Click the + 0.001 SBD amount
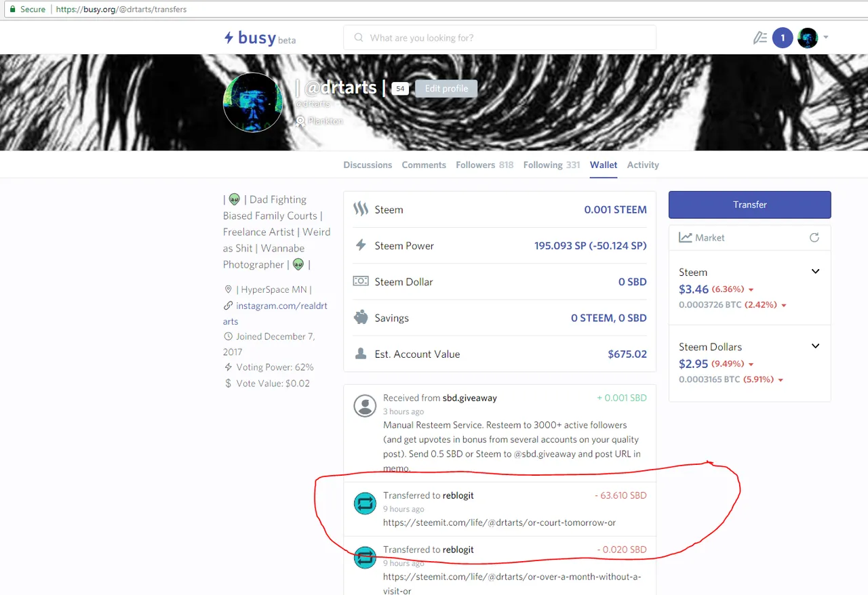 (x=622, y=398)
